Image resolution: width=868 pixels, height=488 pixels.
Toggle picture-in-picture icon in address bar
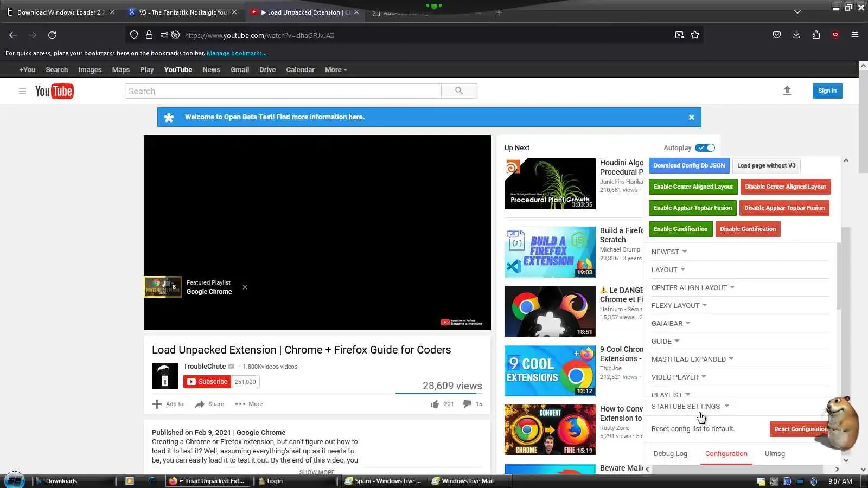pyautogui.click(x=679, y=35)
